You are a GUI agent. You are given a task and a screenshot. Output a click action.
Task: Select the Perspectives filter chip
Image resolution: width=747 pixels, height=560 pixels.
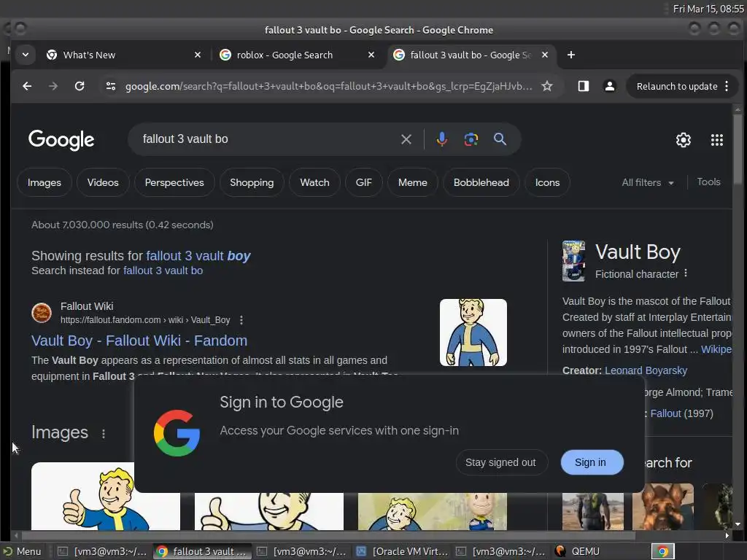(x=174, y=182)
